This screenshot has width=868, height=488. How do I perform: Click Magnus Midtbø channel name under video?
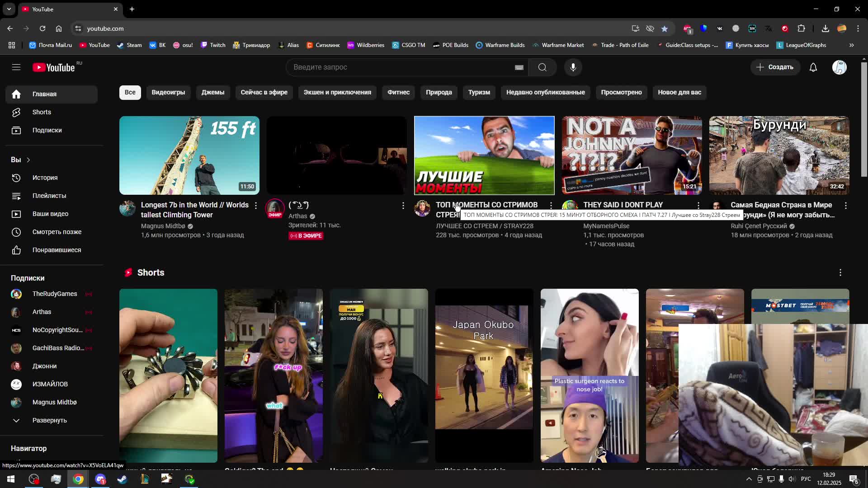(163, 226)
